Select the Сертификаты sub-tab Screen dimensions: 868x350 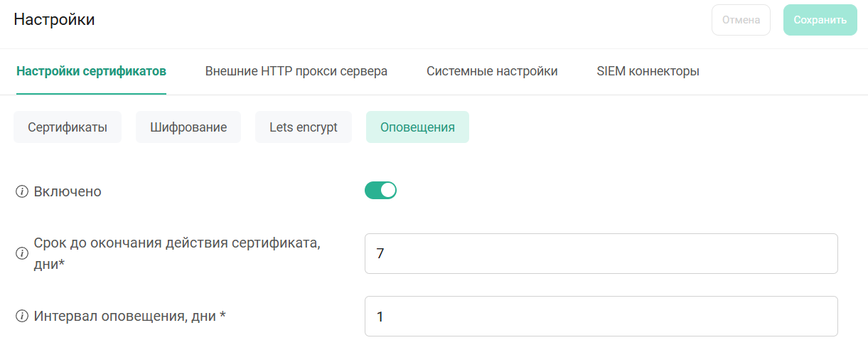point(68,127)
